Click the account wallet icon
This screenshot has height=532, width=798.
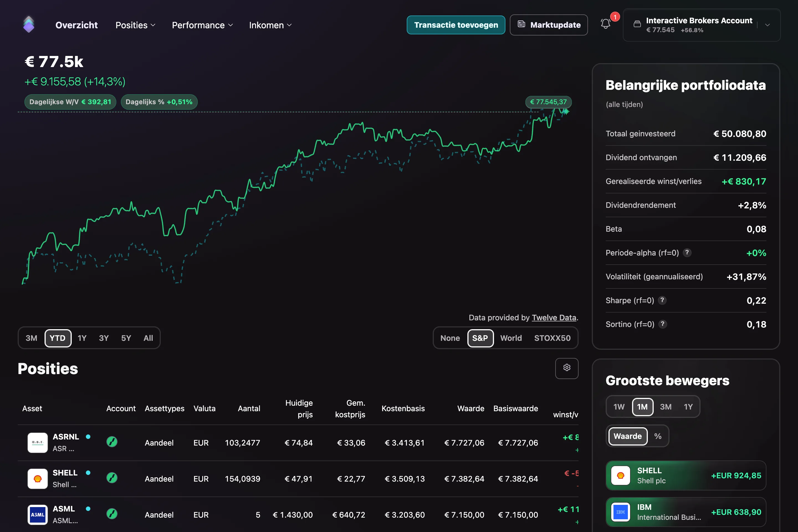(x=637, y=24)
